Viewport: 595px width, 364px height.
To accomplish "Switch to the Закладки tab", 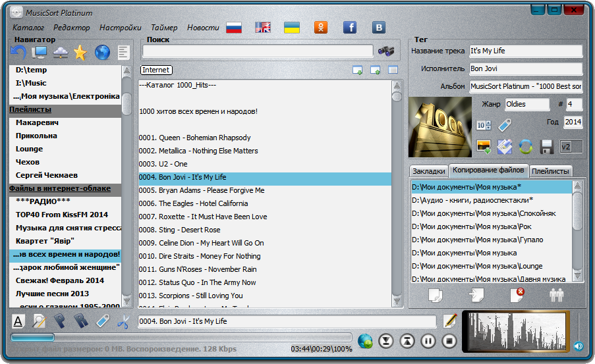I will (429, 171).
